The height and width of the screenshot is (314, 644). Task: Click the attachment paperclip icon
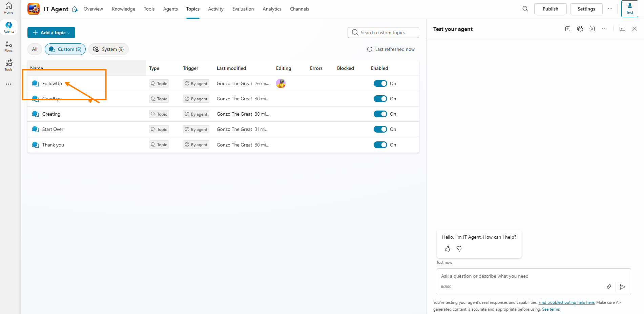(609, 287)
